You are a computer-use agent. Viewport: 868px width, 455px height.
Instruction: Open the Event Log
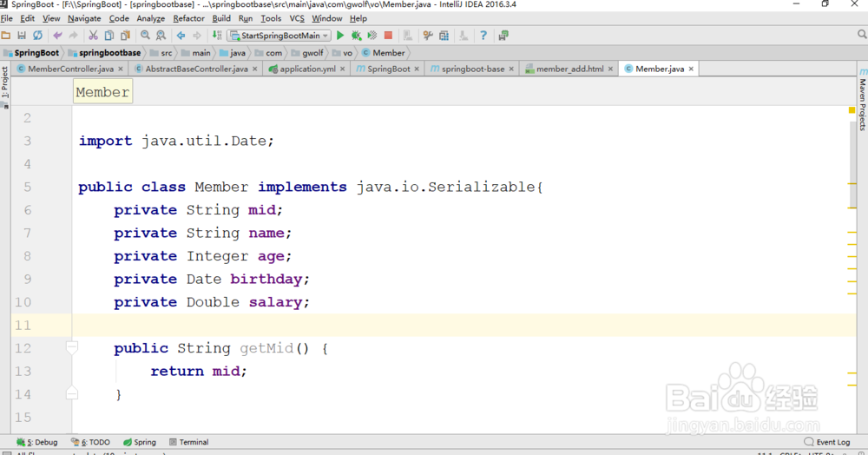click(827, 442)
